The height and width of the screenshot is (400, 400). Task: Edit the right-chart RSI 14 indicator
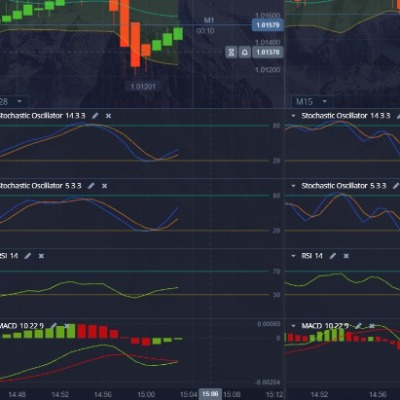tap(333, 256)
